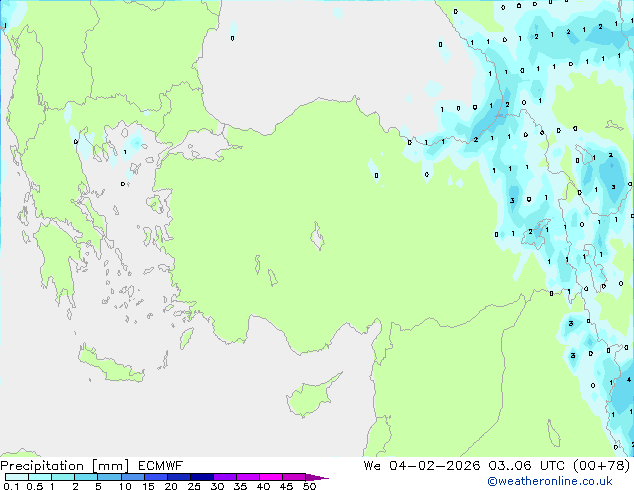The image size is (634, 490).
Task: Click the '25' legend value
Action: [x=194, y=486]
